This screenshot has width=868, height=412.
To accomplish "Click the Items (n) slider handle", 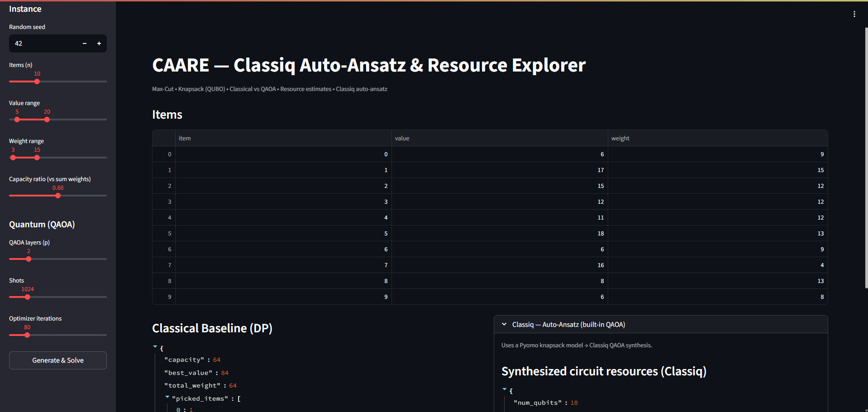I will [37, 81].
